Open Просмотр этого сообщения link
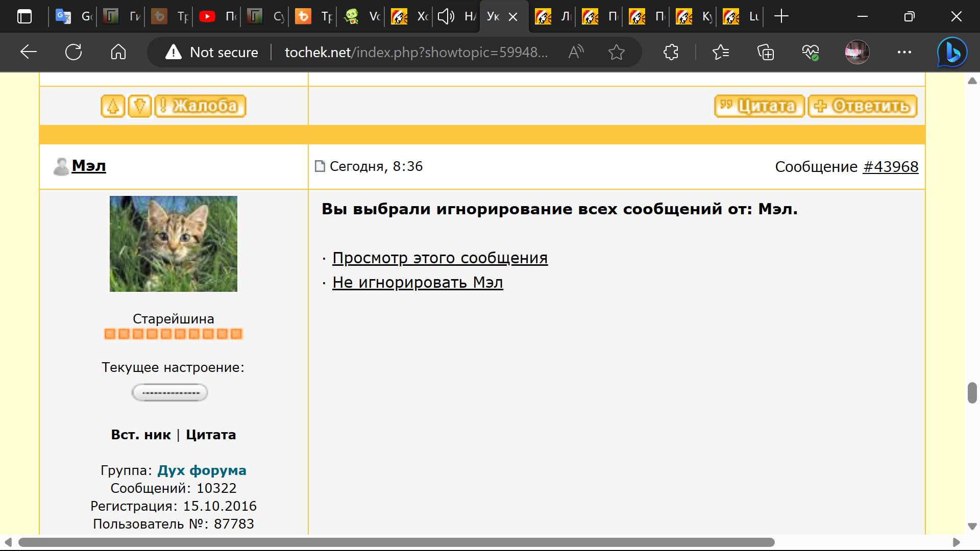 click(x=439, y=258)
